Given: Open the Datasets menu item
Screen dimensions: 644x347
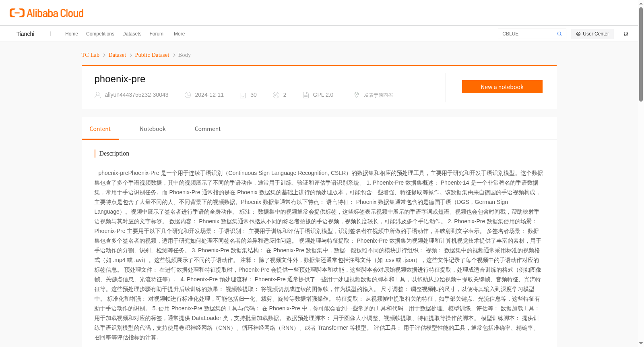Looking at the screenshot, I should coord(132,34).
